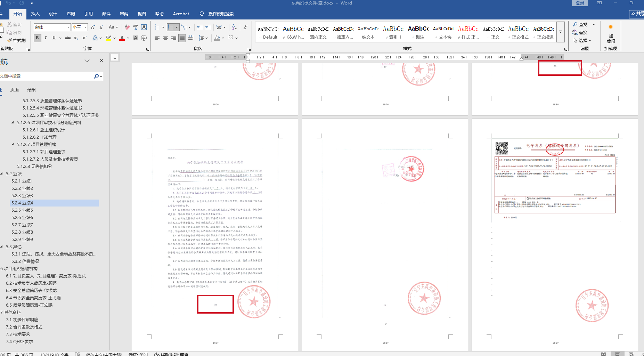Click the text effects icon
Viewport: 644px width, 356px height.
coord(95,38)
